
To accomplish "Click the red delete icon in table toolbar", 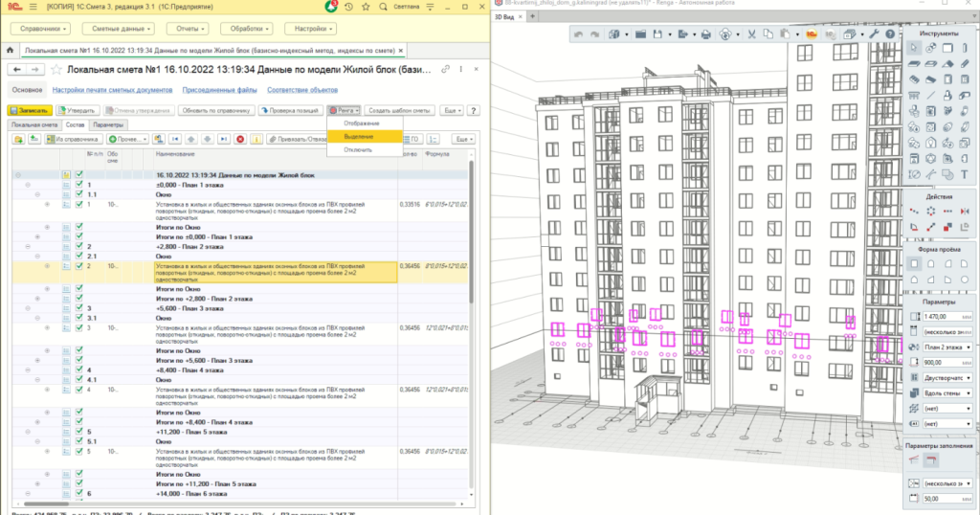I will (240, 140).
